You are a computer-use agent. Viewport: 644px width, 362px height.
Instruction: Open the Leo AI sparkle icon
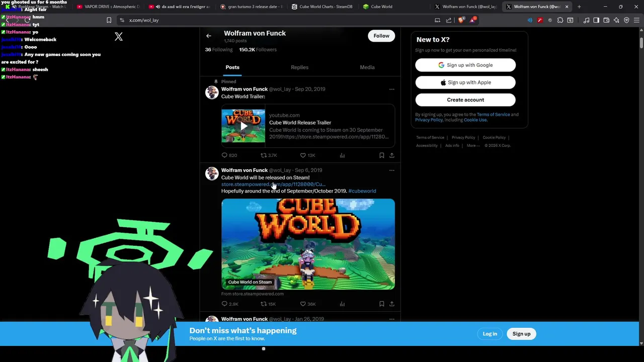[x=616, y=20]
